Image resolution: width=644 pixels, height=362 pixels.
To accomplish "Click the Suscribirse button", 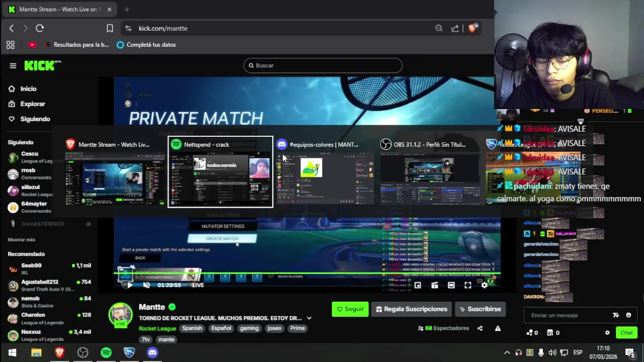I will pos(480,309).
